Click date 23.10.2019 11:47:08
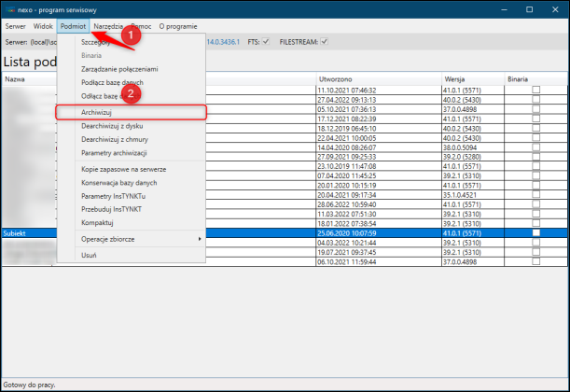570x392 pixels. [347, 166]
